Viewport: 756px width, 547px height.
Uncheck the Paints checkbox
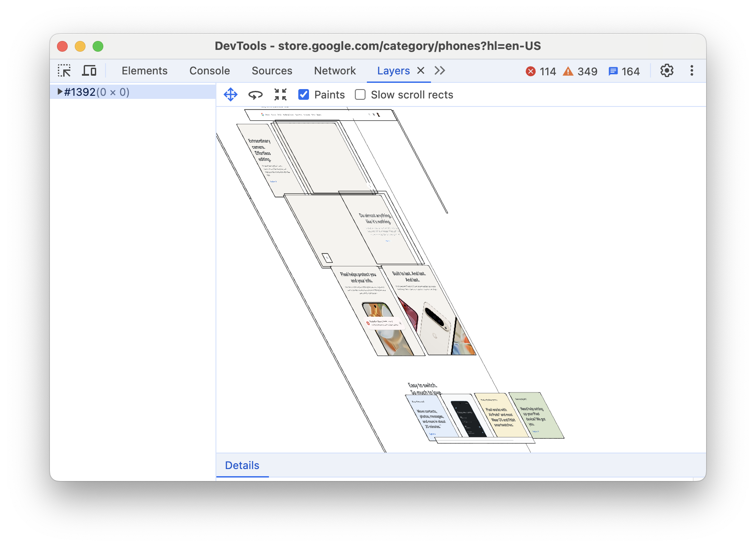pyautogui.click(x=304, y=94)
